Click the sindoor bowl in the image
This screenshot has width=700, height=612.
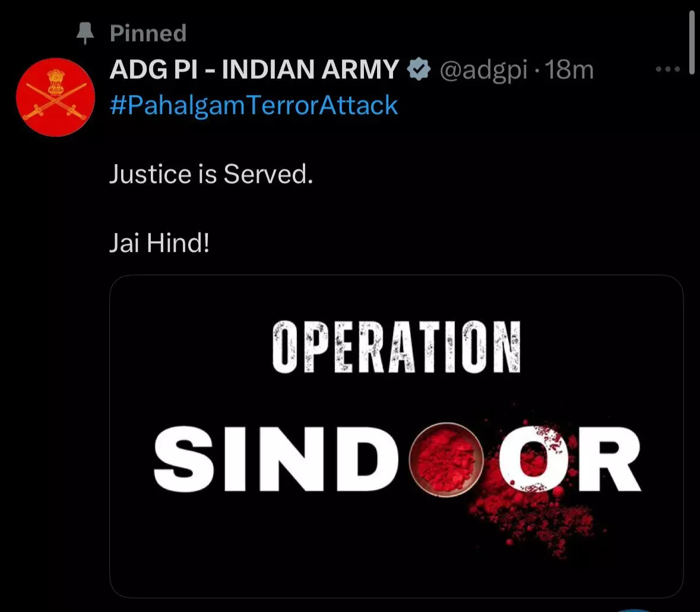click(x=446, y=460)
